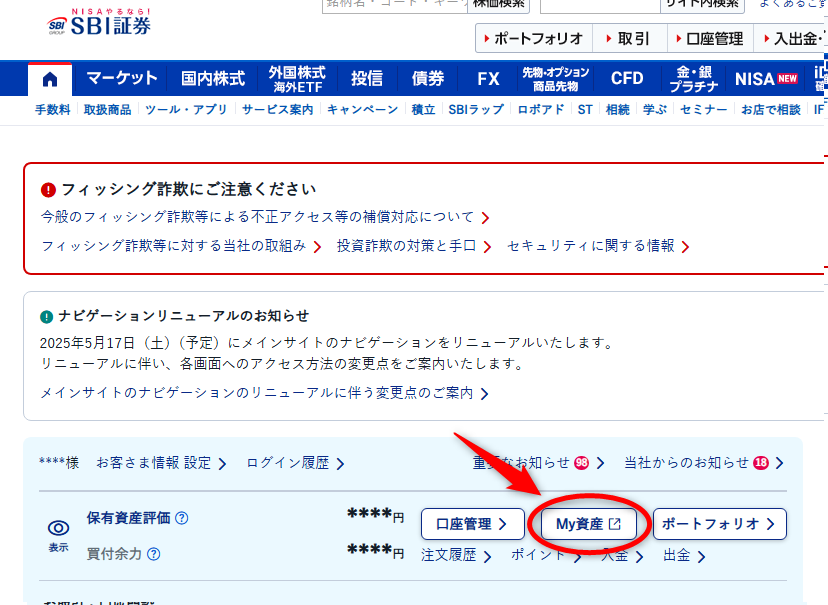Click the 重要なお知らせ badge showing 98

click(581, 463)
